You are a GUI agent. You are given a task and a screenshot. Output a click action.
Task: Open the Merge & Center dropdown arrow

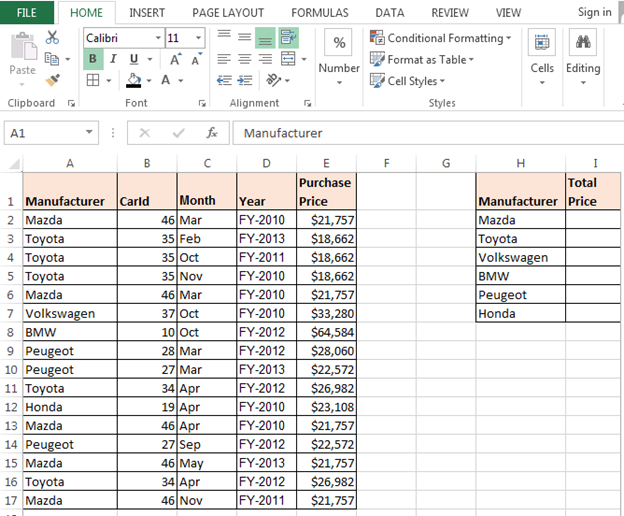[304, 59]
